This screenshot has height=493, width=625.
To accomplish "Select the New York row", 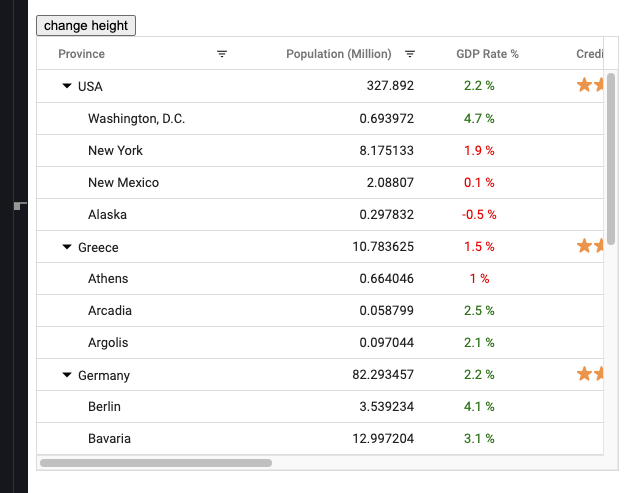I will click(x=115, y=151).
